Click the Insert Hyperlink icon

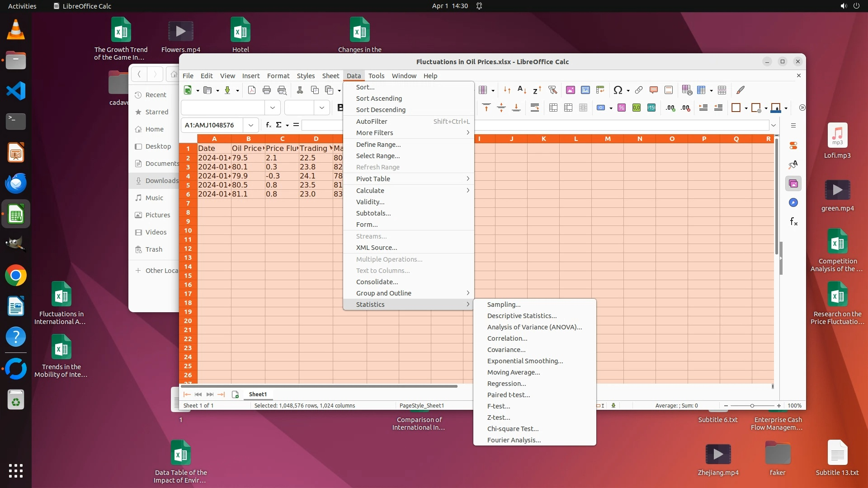click(x=638, y=90)
